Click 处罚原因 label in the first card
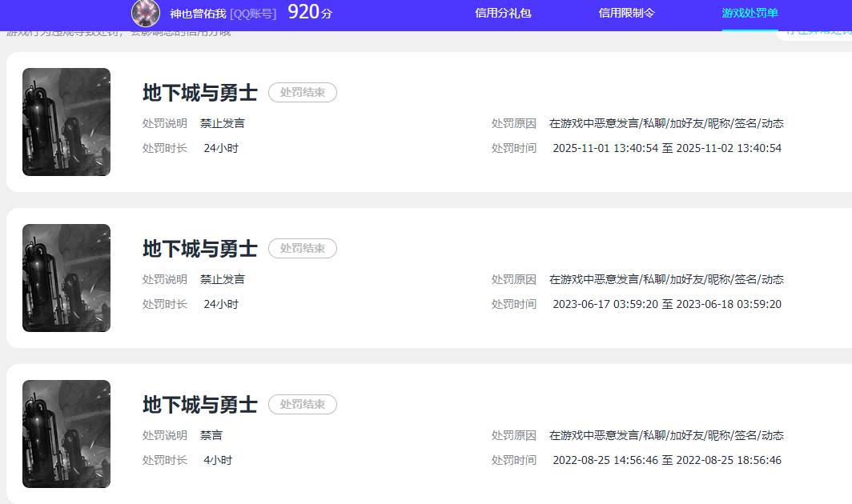 [x=513, y=123]
